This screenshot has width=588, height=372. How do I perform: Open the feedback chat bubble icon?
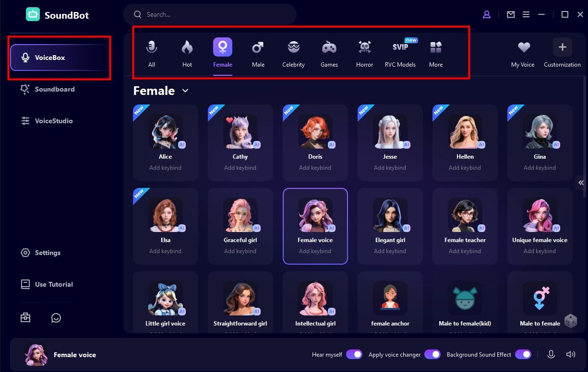click(56, 318)
